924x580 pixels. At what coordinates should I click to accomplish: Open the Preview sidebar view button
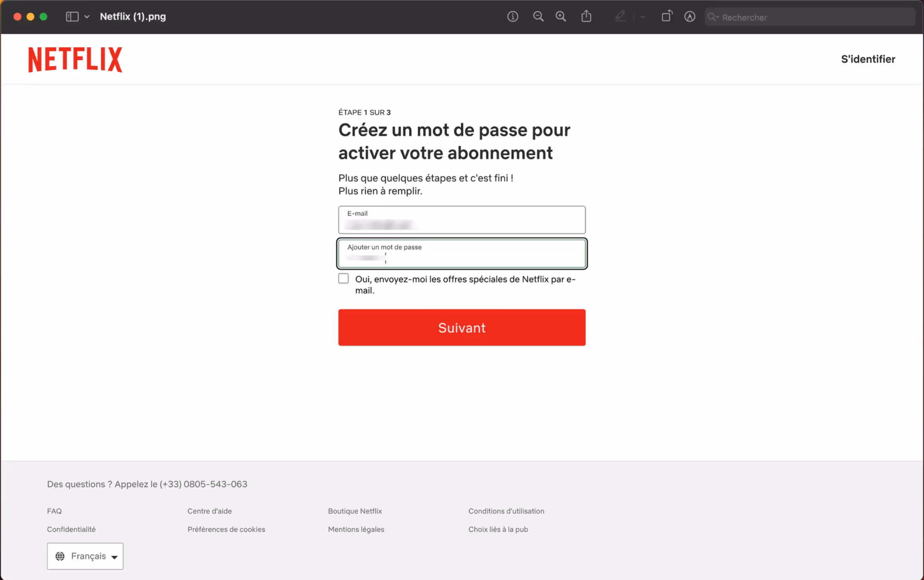click(72, 16)
